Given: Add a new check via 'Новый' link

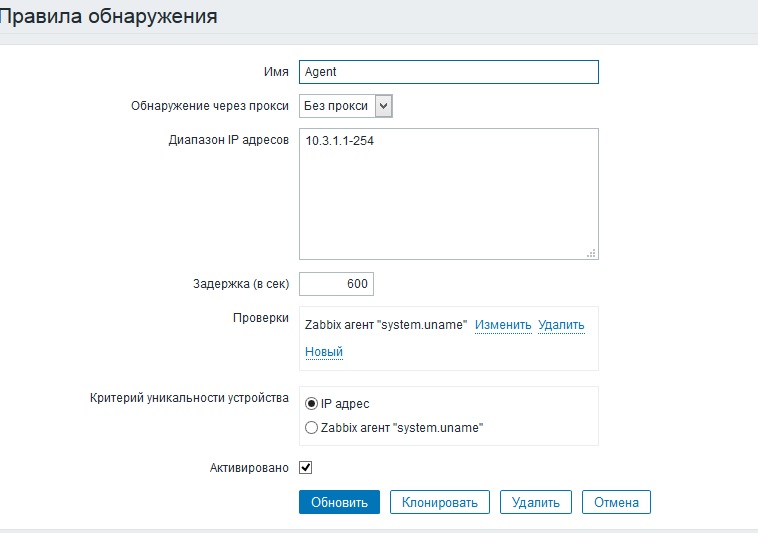Looking at the screenshot, I should pos(323,352).
